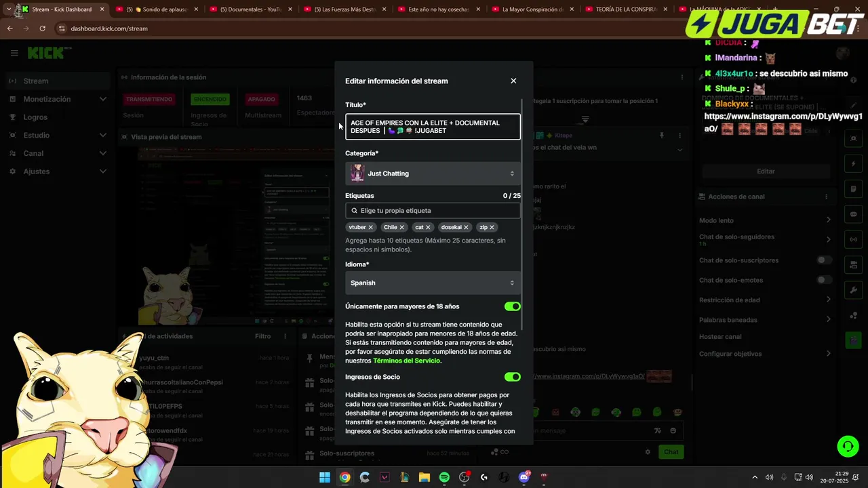
Task: Open the Categoría Just Chatting dropdown
Action: tap(433, 174)
